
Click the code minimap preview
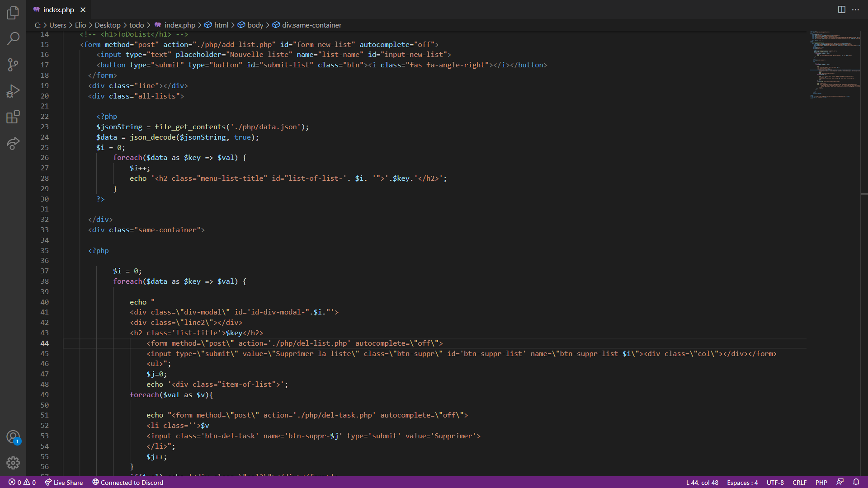pos(835,64)
